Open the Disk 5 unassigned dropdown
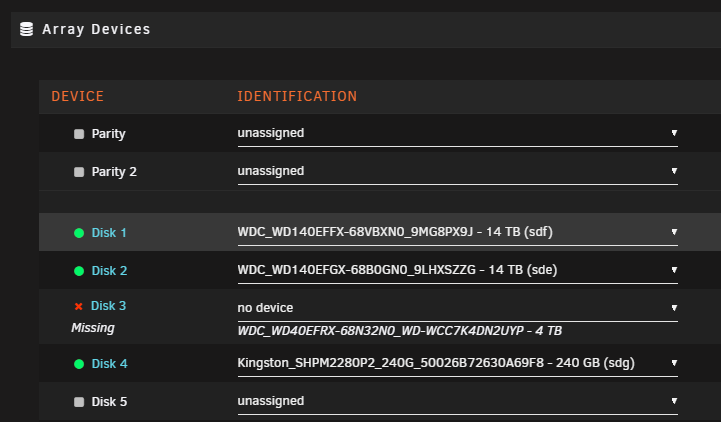Viewport: 721px width, 422px height. click(x=458, y=401)
